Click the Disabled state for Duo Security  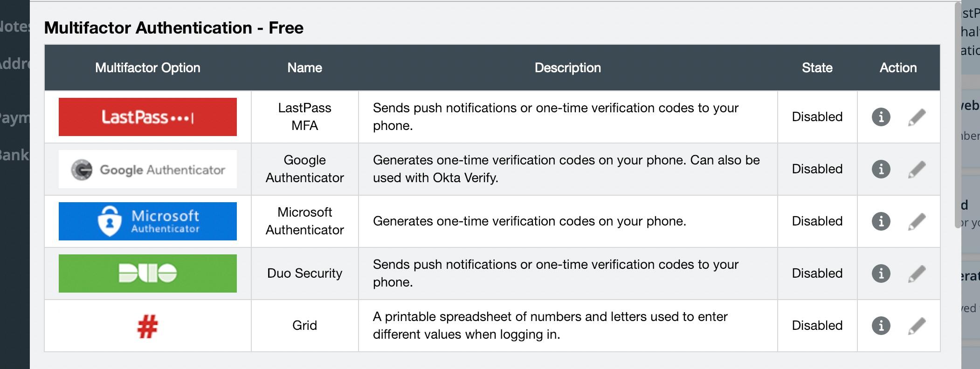click(817, 273)
